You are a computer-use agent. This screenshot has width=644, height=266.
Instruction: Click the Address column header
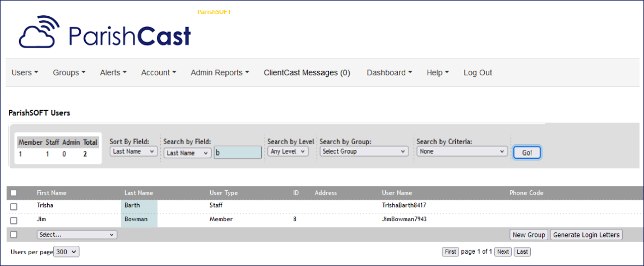click(x=326, y=193)
